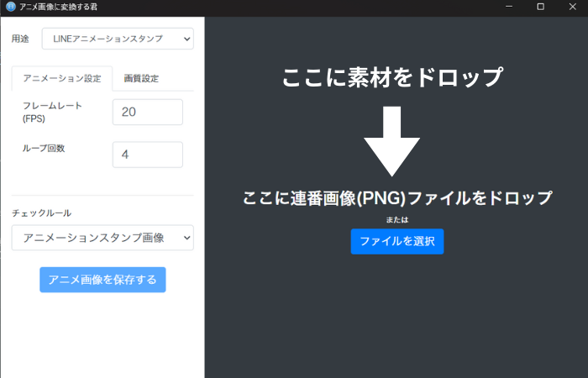The height and width of the screenshot is (378, 588).
Task: Click the 用途 label
Action: coord(20,39)
